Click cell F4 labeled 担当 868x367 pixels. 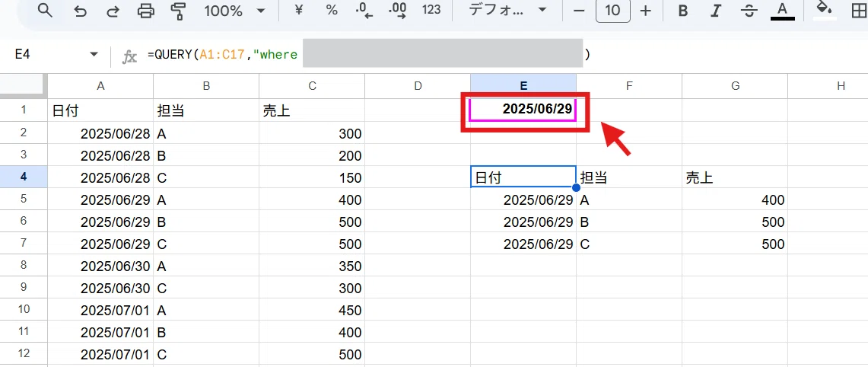click(x=629, y=177)
